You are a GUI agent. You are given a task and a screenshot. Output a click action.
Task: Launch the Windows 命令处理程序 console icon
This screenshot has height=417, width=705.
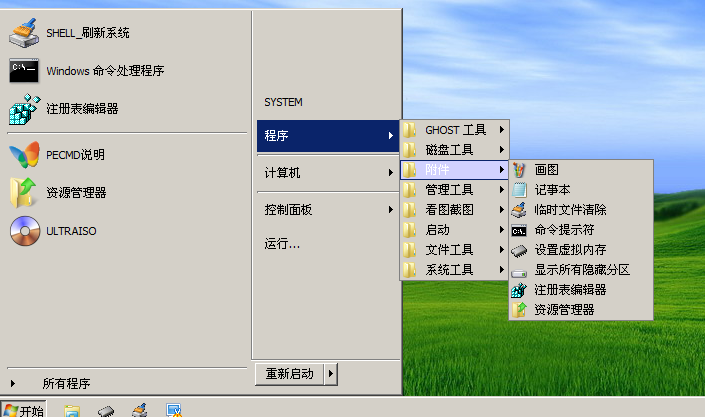[x=24, y=71]
